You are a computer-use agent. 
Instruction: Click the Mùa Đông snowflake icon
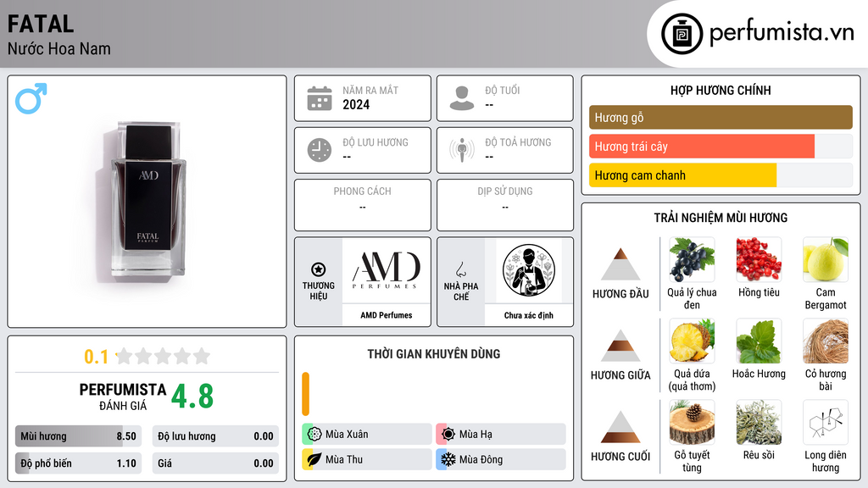tap(448, 459)
